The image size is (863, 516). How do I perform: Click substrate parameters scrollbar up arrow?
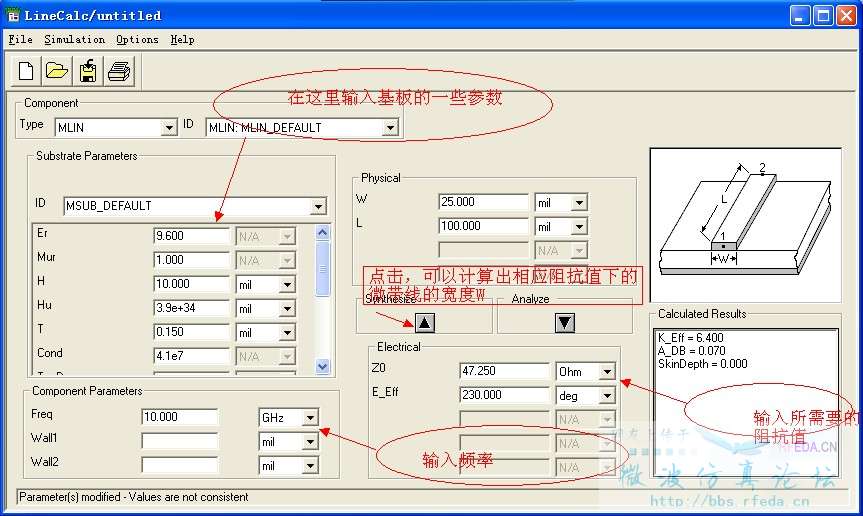[x=323, y=232]
